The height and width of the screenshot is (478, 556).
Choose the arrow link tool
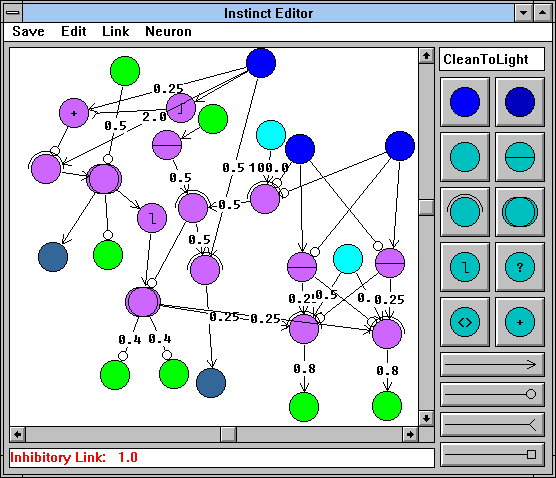pos(492,365)
